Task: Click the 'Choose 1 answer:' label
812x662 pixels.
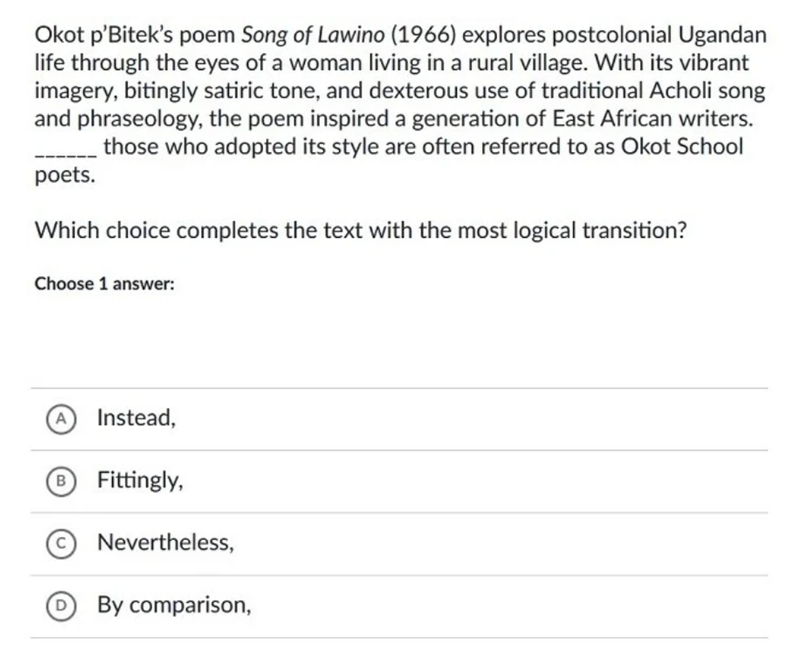Action: tap(104, 284)
